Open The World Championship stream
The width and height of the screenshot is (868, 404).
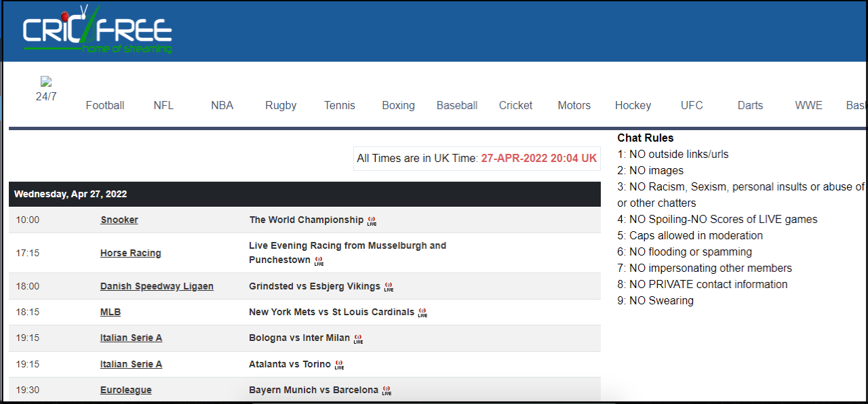point(307,220)
